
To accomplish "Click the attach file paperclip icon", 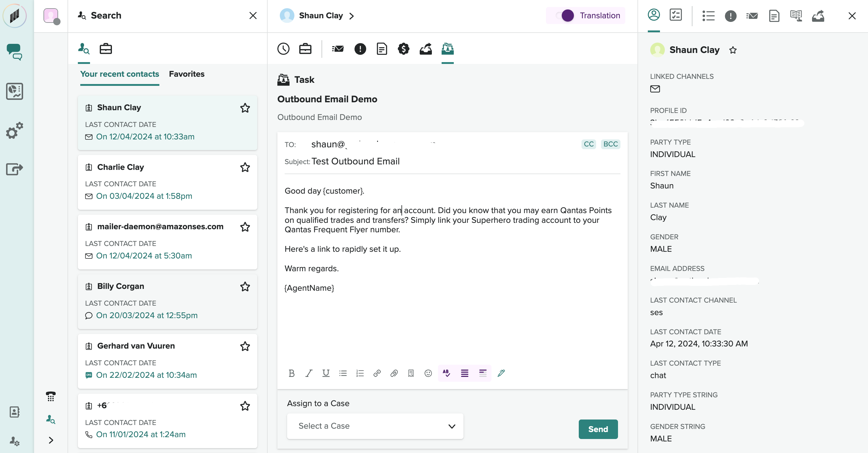I will pos(394,373).
